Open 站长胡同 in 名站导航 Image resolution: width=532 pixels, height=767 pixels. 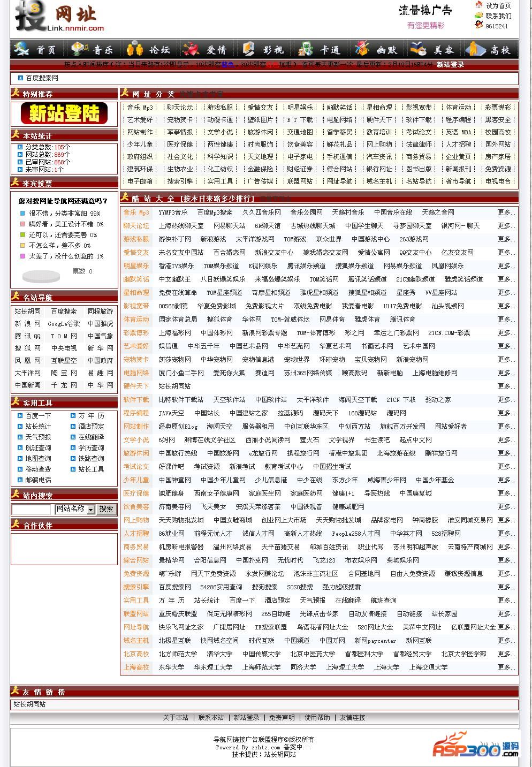click(27, 312)
